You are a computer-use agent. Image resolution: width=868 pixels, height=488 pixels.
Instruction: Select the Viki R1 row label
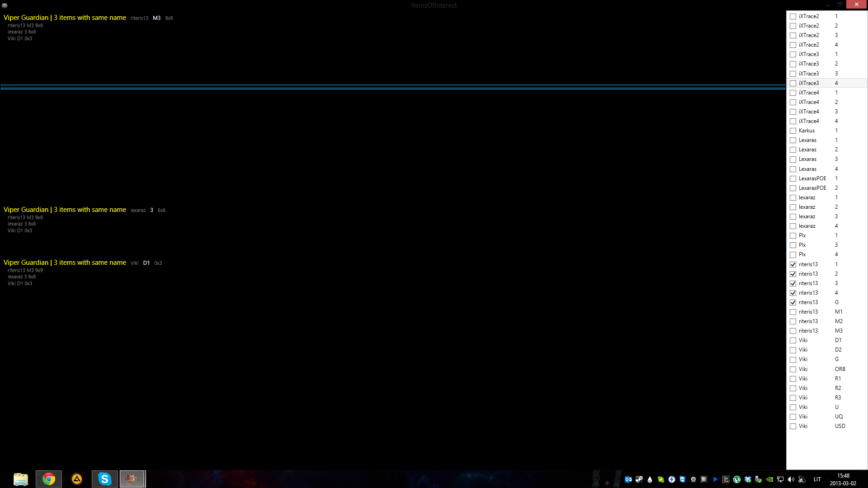(x=803, y=379)
